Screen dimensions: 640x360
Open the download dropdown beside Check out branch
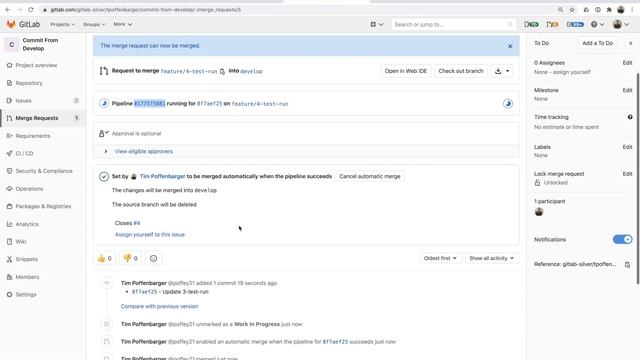(502, 71)
